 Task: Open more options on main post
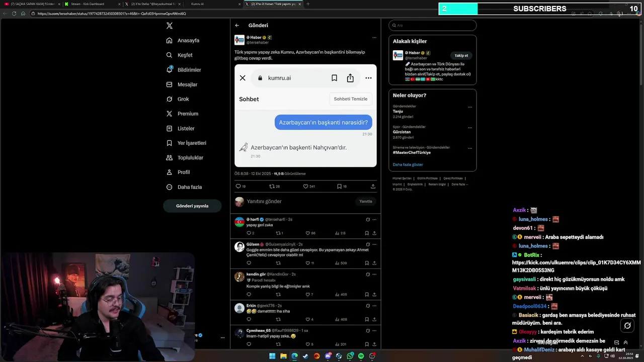click(x=374, y=38)
